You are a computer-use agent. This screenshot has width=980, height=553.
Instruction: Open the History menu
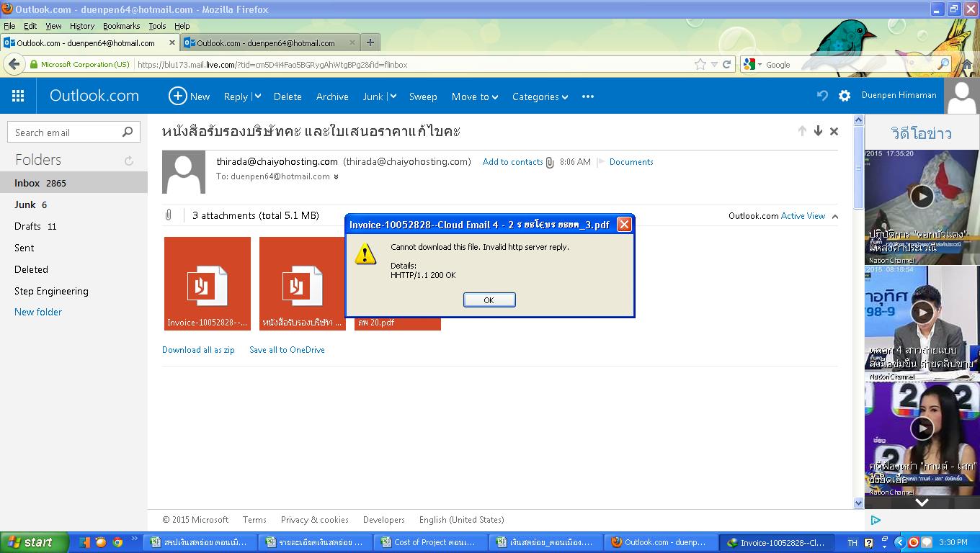pos(82,25)
